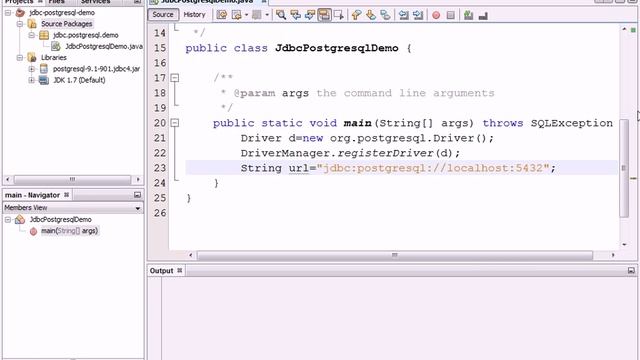Viewport: 640px width, 360px height.
Task: Expand JDK 1.7 (Default) node
Action: tap(31, 80)
